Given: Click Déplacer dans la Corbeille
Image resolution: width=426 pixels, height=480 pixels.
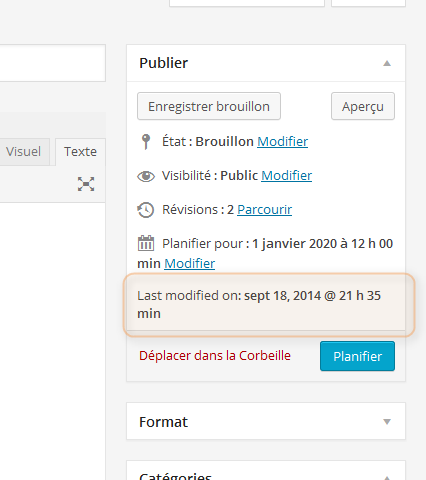Looking at the screenshot, I should click(215, 356).
